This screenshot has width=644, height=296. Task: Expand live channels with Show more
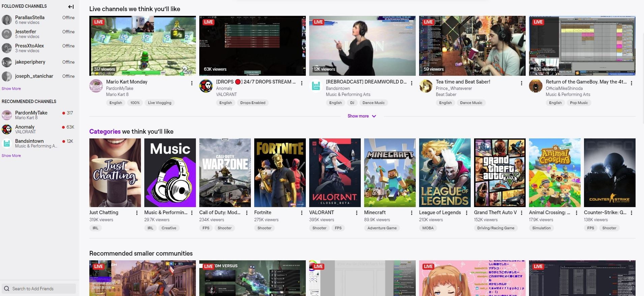tap(361, 116)
